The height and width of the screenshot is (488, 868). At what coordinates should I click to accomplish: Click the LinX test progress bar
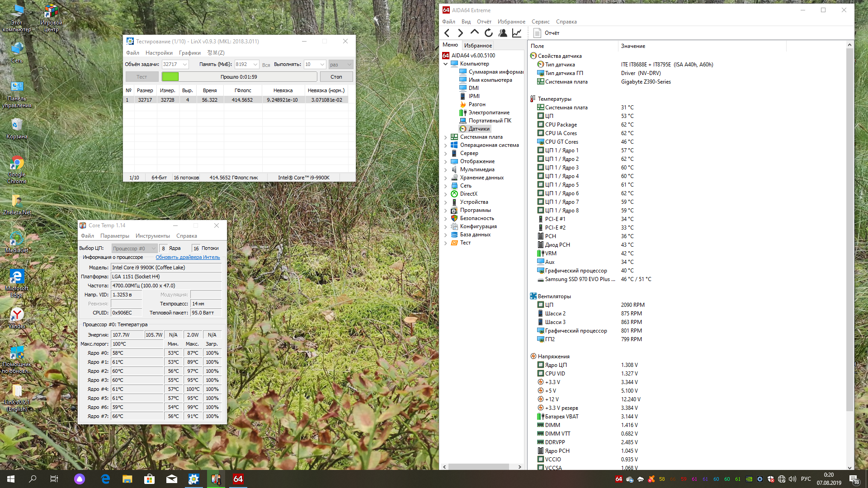(x=239, y=77)
